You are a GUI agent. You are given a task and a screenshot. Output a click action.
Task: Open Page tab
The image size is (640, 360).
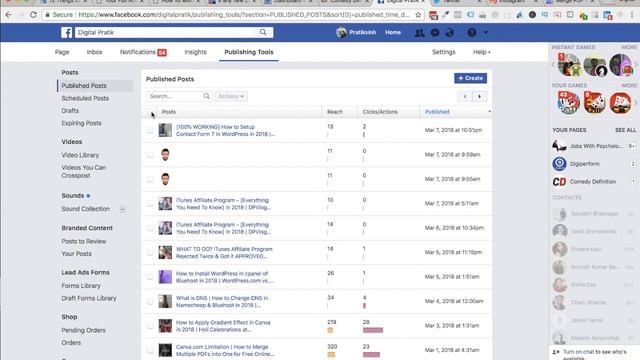click(62, 52)
